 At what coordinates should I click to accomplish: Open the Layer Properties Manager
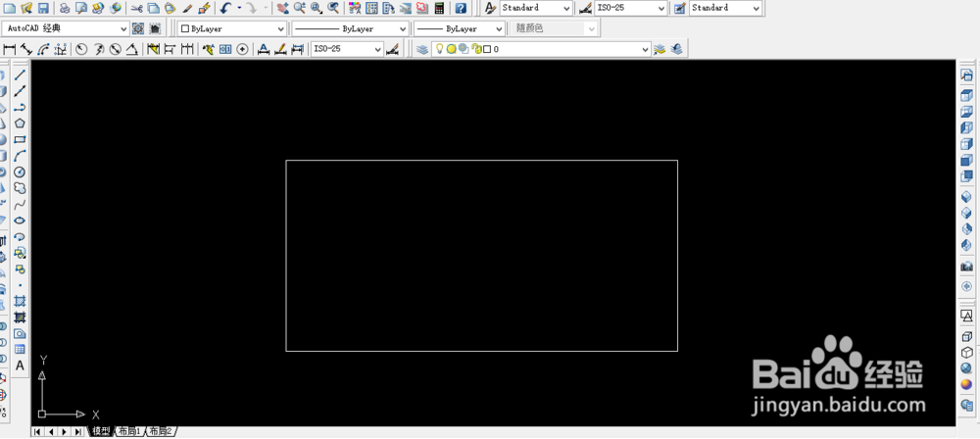[422, 49]
